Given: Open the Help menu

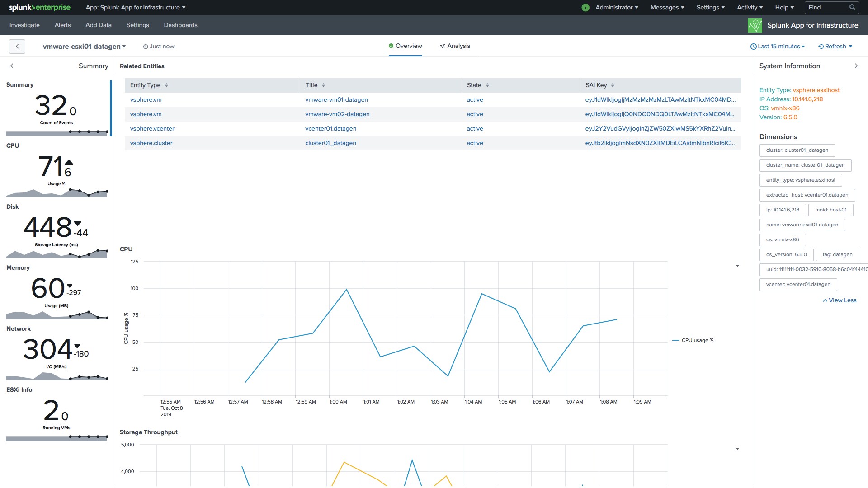Looking at the screenshot, I should click(784, 7).
